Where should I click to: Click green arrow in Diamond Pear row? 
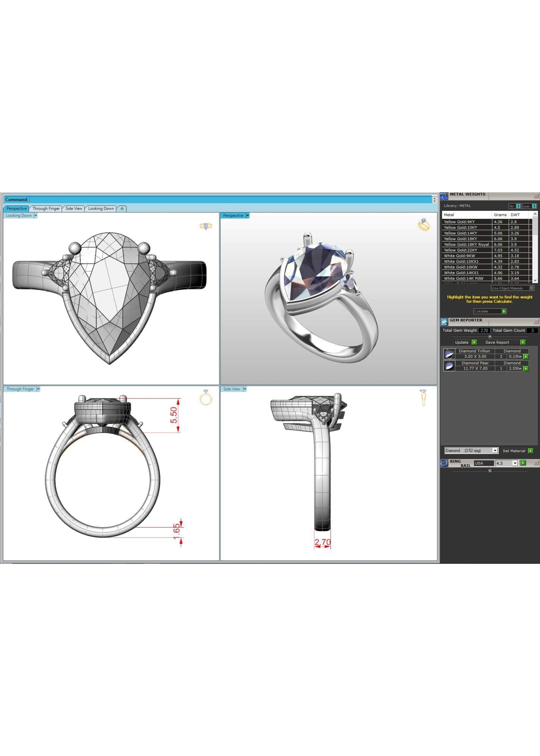coord(526,368)
